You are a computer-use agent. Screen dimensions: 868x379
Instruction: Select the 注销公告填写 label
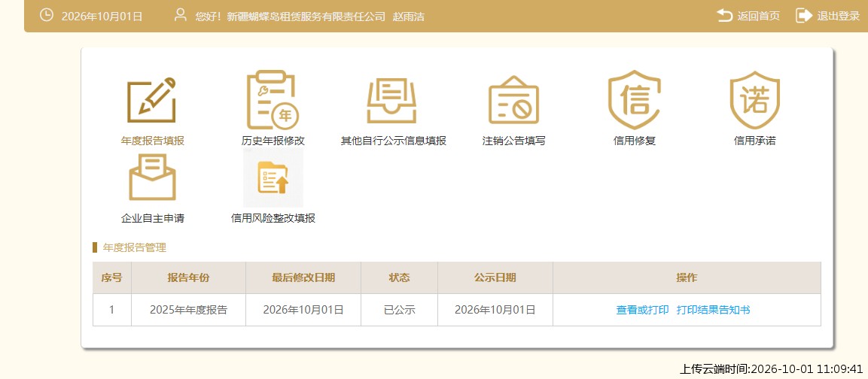click(513, 141)
